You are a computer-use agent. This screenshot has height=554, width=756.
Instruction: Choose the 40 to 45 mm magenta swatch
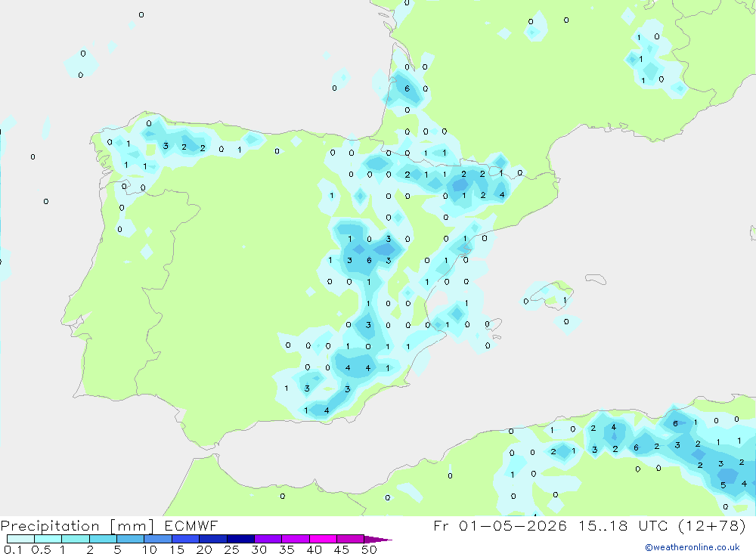[323, 539]
